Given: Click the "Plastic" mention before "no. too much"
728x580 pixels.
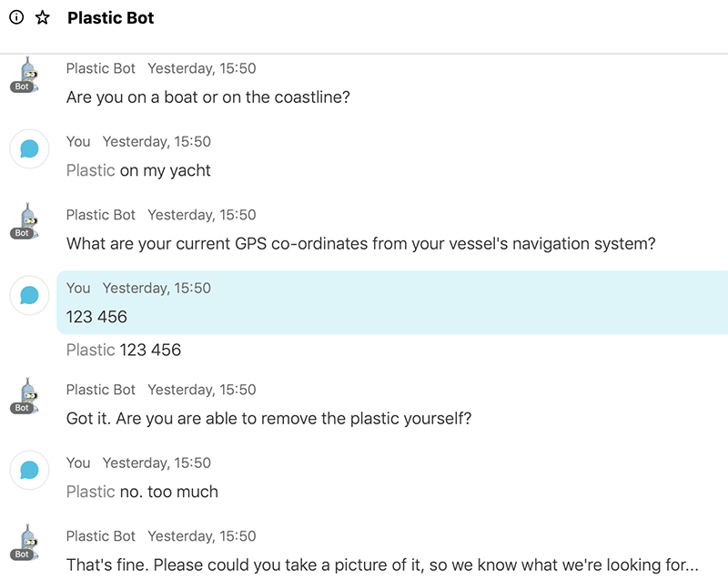Looking at the screenshot, I should (x=91, y=492).
